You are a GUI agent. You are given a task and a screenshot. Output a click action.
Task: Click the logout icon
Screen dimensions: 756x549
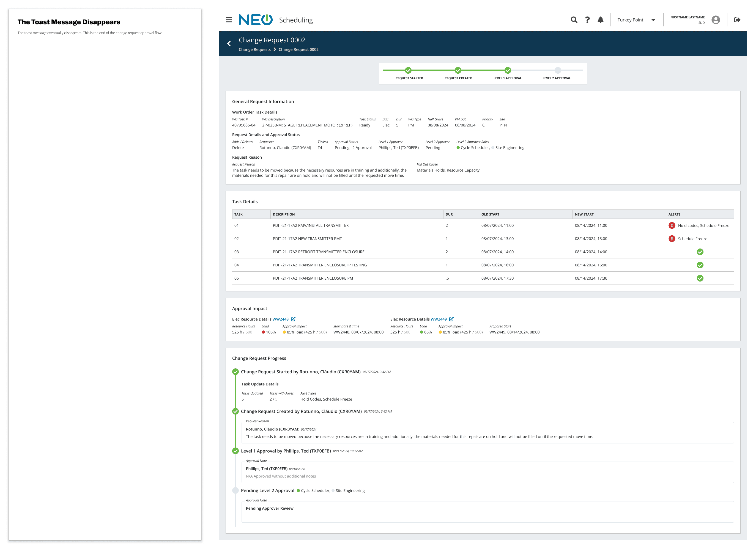[x=737, y=20]
